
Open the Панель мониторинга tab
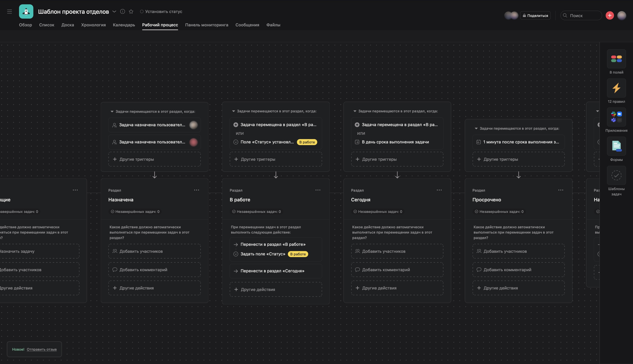(x=207, y=25)
